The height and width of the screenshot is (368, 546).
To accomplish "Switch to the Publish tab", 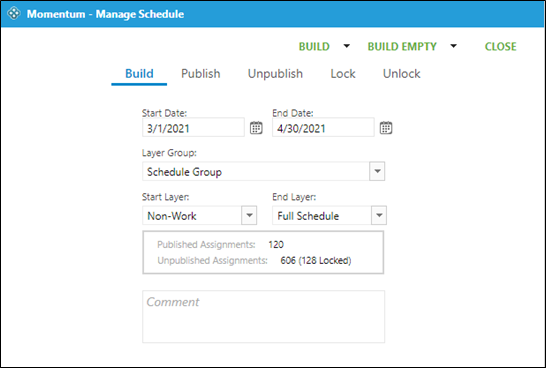I will point(201,74).
